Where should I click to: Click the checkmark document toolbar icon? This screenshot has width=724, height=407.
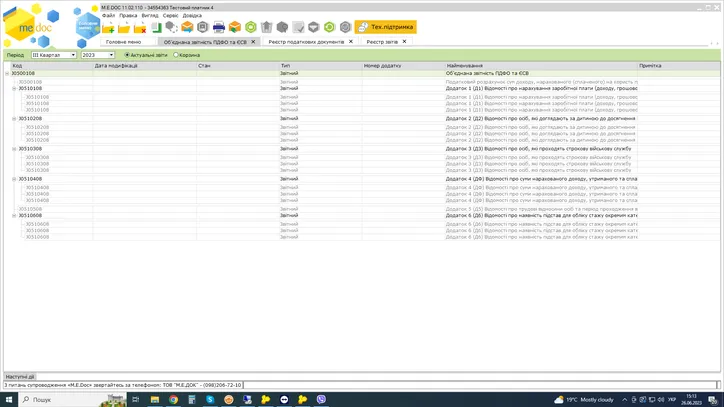(x=297, y=28)
